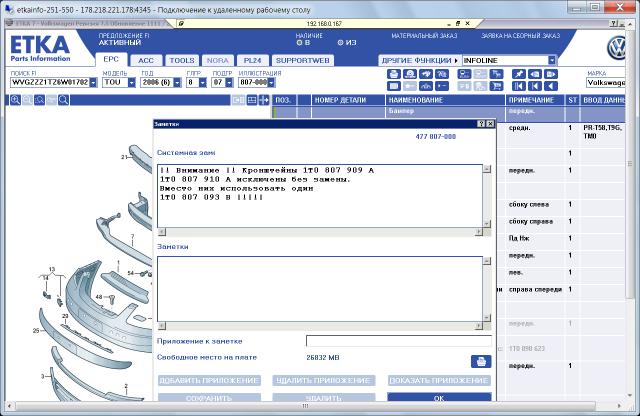Open the ИЛЛЮСТРАЦИЯ dropdown showing 807-000
Image resolution: width=640 pixels, height=416 pixels.
(271, 82)
